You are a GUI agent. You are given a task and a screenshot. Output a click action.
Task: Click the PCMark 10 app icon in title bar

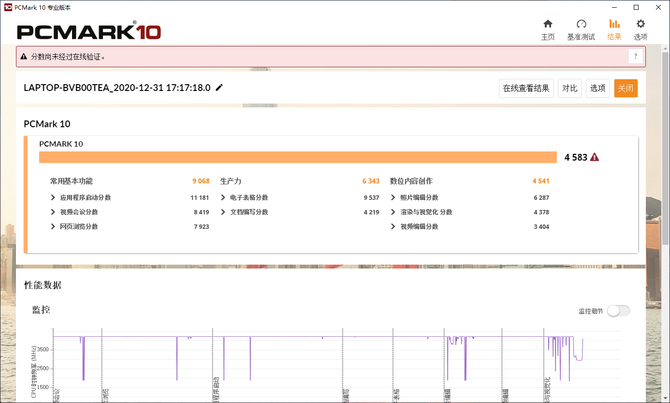8,7
